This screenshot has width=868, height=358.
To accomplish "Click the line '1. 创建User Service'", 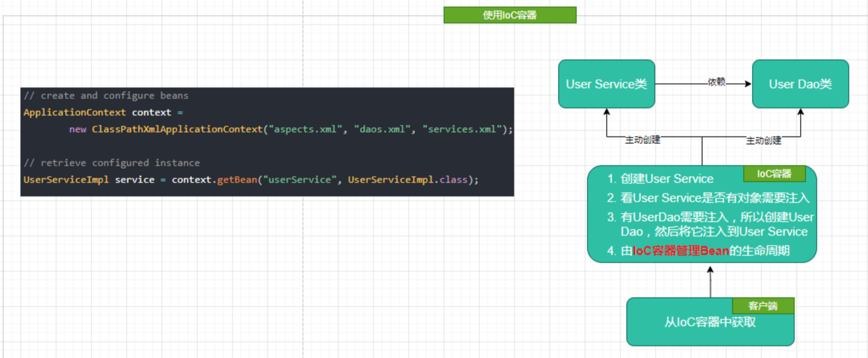I will click(660, 179).
